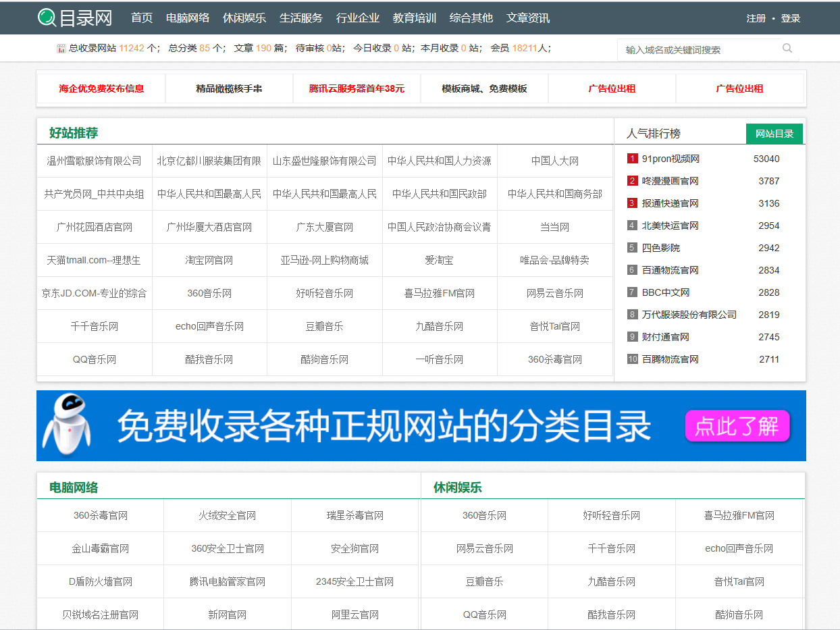
Task: Click 亚马逊-网上购物商城 link
Action: point(325,260)
